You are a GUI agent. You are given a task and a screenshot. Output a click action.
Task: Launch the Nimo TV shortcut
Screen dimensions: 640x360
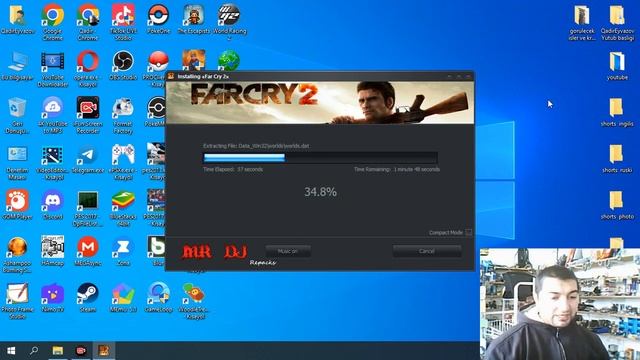click(x=53, y=298)
